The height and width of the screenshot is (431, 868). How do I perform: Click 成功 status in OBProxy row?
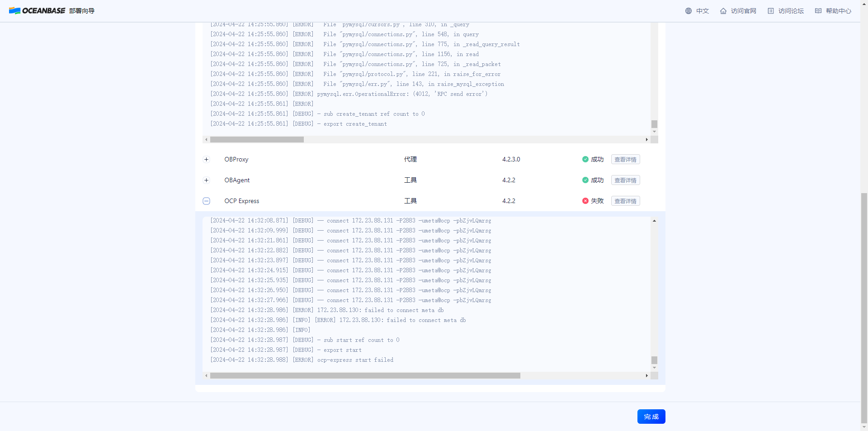(x=597, y=159)
